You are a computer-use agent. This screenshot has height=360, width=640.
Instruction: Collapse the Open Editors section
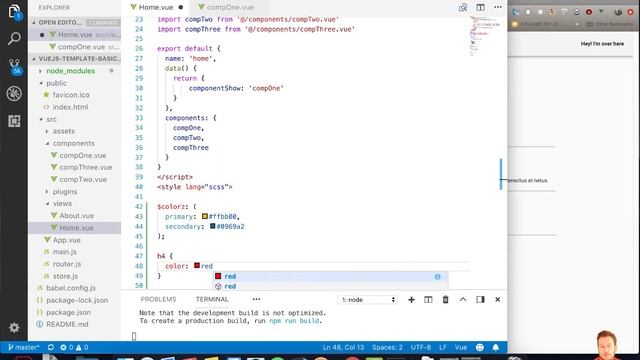75,22
